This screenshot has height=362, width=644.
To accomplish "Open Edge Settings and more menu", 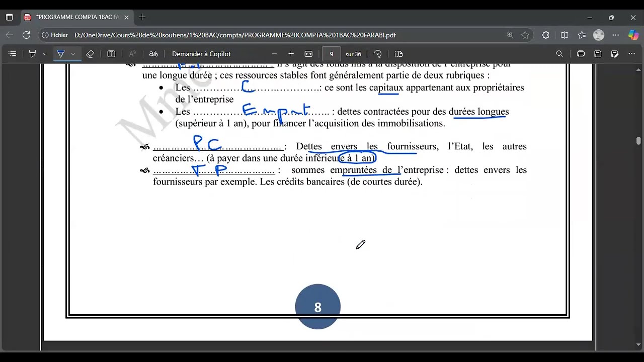I will (x=616, y=35).
